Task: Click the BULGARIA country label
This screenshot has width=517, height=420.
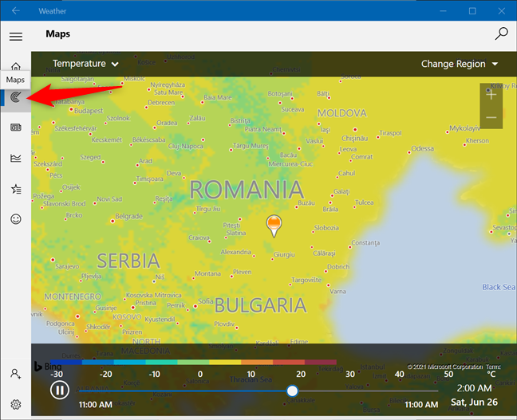Action: 260,305
